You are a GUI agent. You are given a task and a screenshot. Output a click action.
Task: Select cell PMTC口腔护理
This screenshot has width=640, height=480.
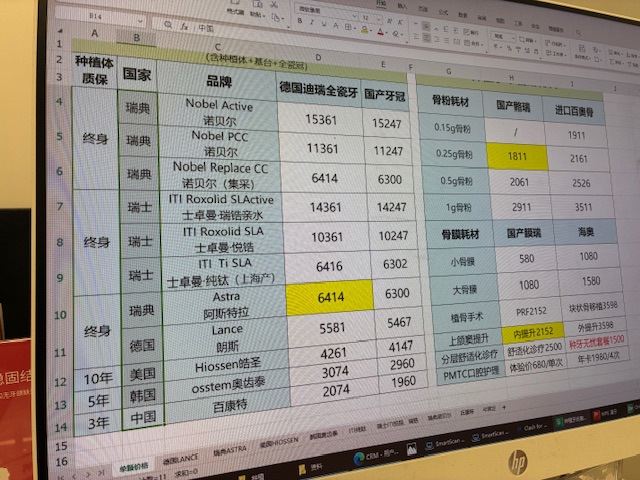coord(471,372)
